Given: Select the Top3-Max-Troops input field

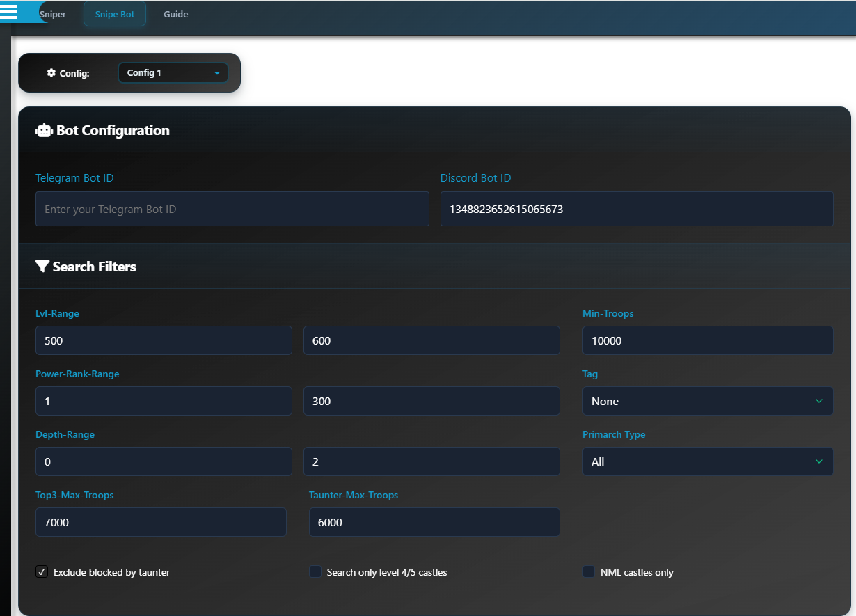Looking at the screenshot, I should click(x=161, y=523).
